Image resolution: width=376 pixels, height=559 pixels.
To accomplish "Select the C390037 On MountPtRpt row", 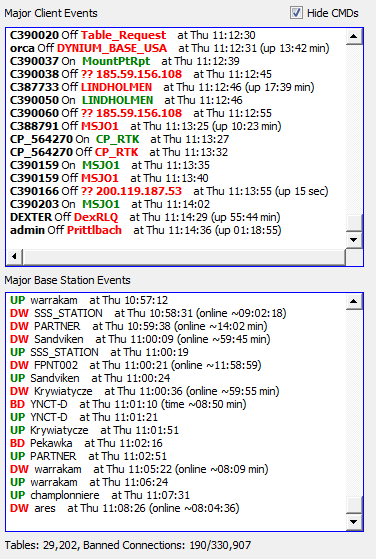I will tap(125, 61).
